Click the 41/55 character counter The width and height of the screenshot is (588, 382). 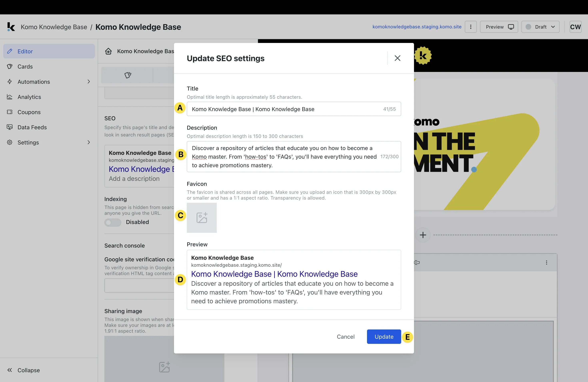[389, 109]
